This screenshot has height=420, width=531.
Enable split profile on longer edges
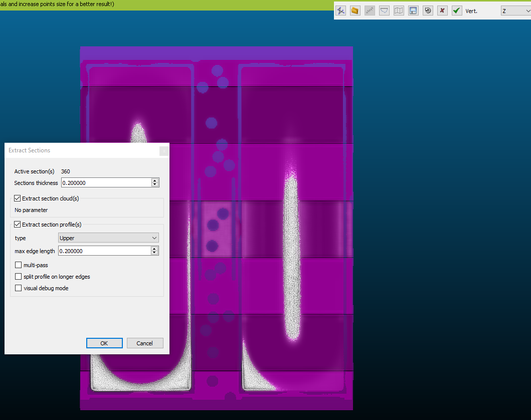(18, 276)
